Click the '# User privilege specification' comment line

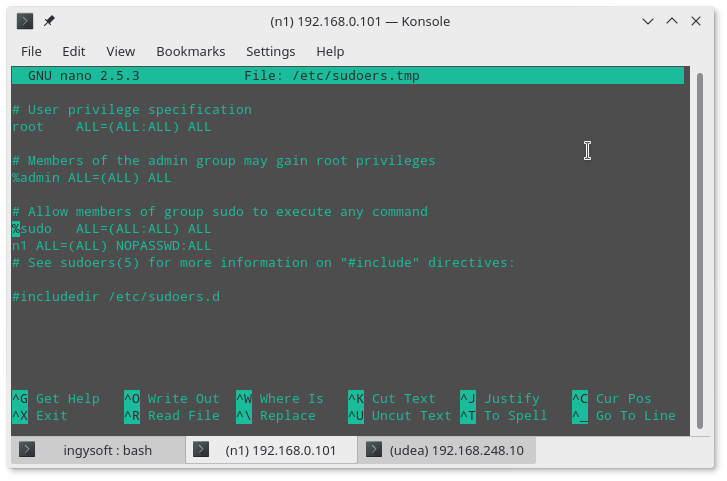coord(132,110)
